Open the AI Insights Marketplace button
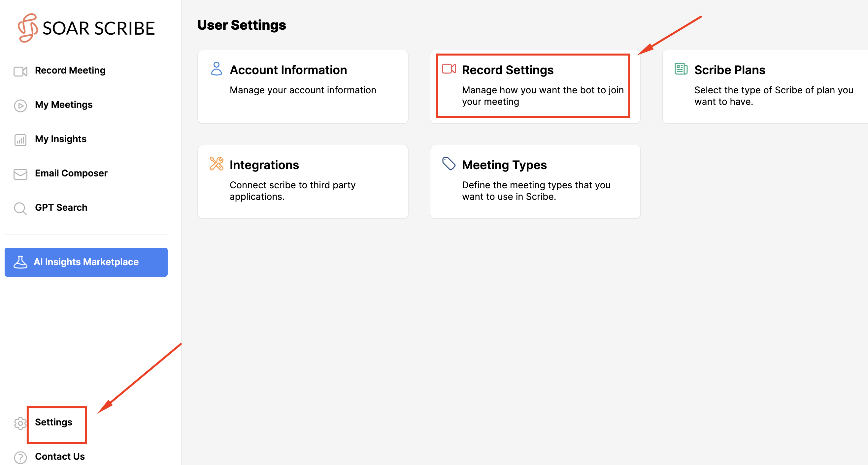Screen dimensions: 868x465 (86, 262)
